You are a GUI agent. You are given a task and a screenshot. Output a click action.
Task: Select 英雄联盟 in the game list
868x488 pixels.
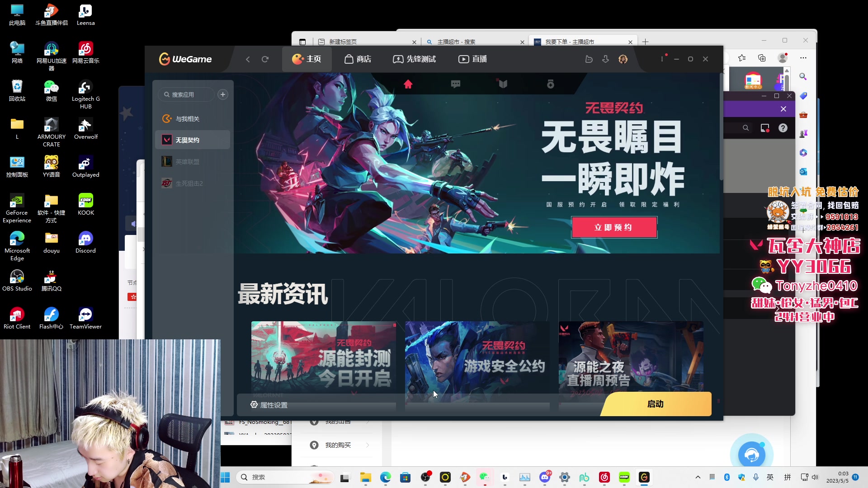193,162
